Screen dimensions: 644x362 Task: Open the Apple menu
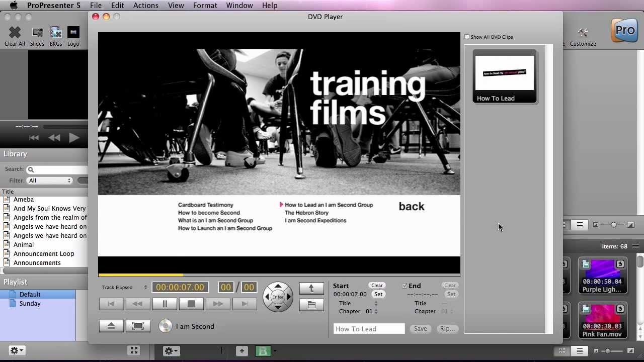(14, 6)
